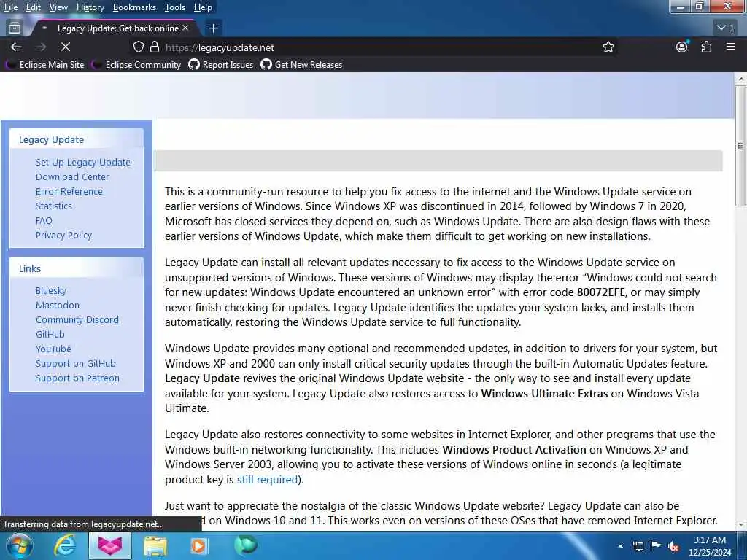Open the History menu
Screen dimensions: 747x560
tap(90, 7)
